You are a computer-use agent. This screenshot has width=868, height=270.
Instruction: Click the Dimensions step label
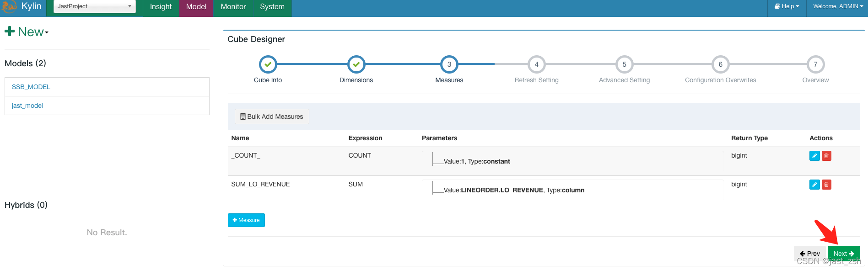pyautogui.click(x=356, y=80)
